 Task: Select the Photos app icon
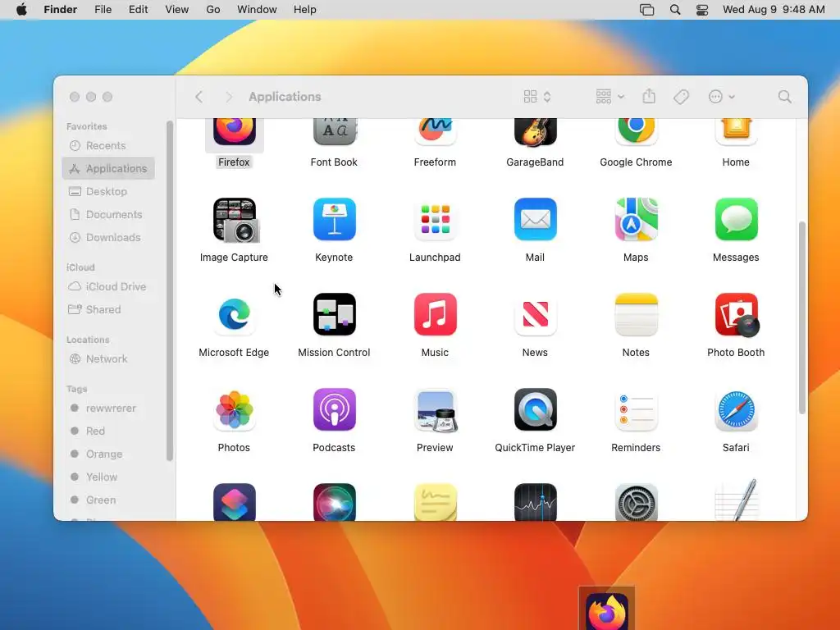[234, 410]
